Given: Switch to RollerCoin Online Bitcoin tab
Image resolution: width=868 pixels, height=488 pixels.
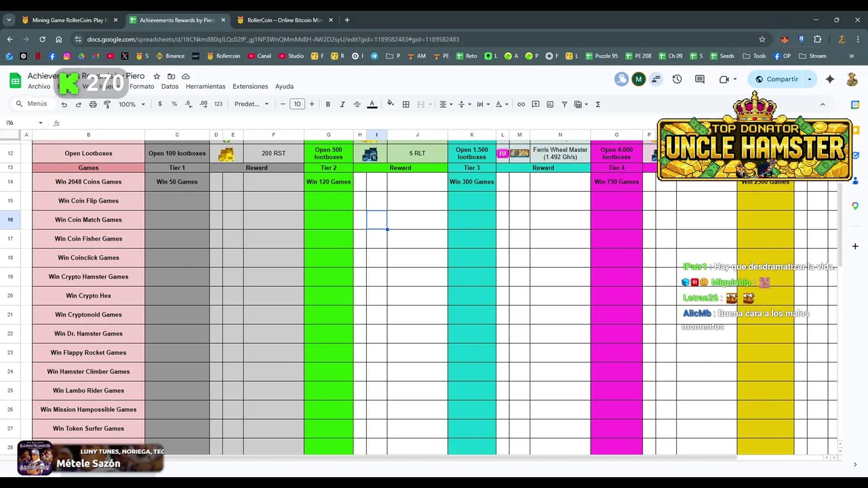Looking at the screenshot, I should tap(284, 20).
